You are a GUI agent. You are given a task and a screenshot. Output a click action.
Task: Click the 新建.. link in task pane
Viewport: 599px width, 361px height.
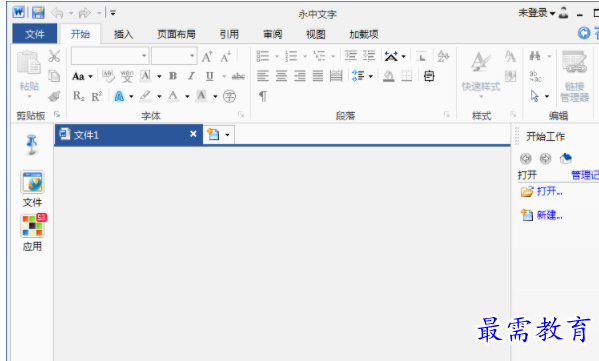click(x=550, y=215)
